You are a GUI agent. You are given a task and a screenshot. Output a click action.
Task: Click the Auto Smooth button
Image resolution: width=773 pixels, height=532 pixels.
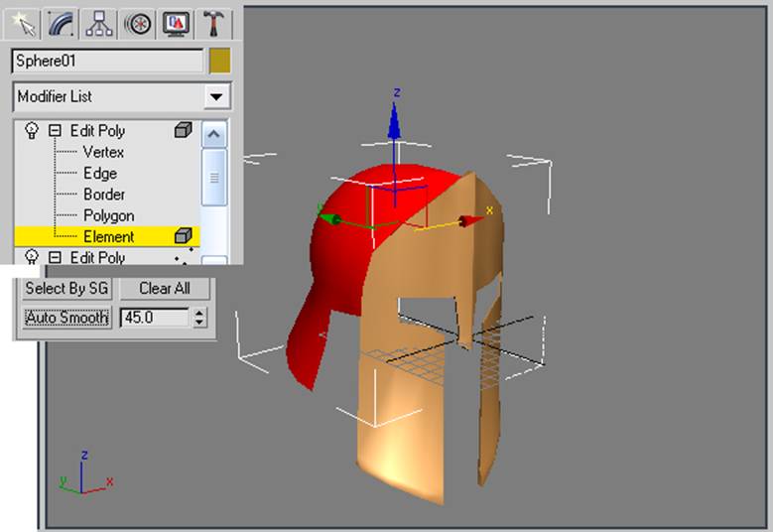point(66,318)
